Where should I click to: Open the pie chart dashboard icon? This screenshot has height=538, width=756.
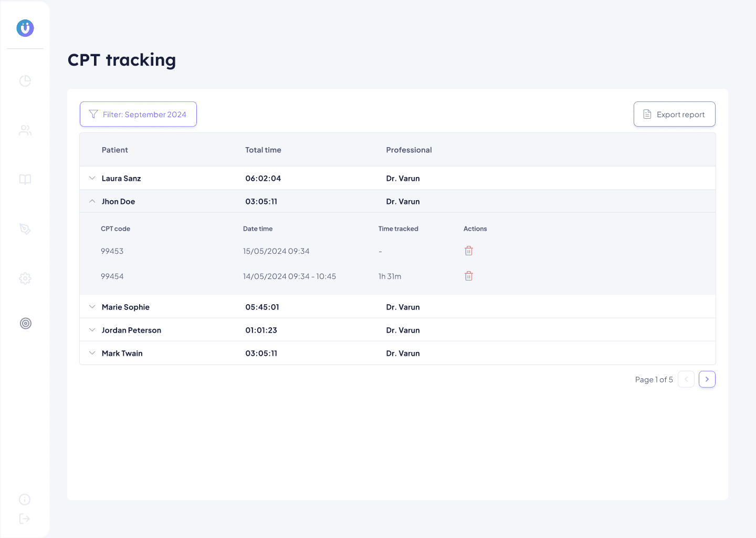[x=25, y=81]
